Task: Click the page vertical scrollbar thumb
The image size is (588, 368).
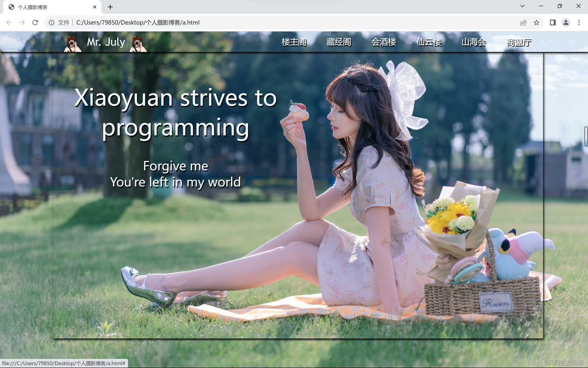Action: pos(586,136)
